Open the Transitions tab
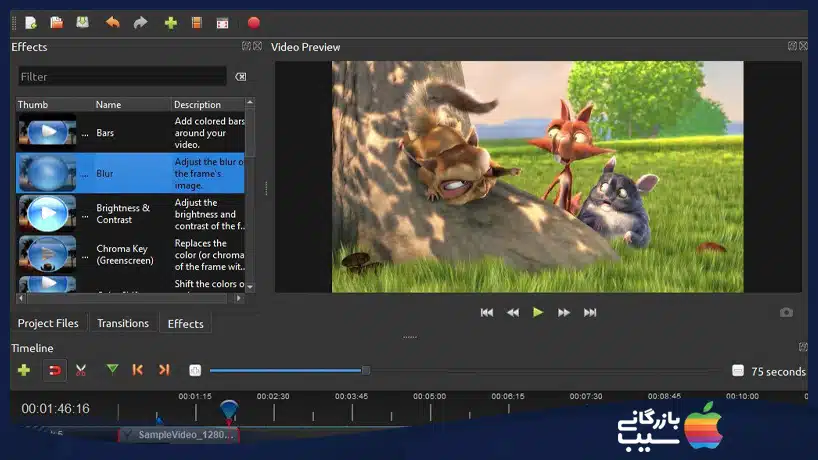 [x=123, y=323]
